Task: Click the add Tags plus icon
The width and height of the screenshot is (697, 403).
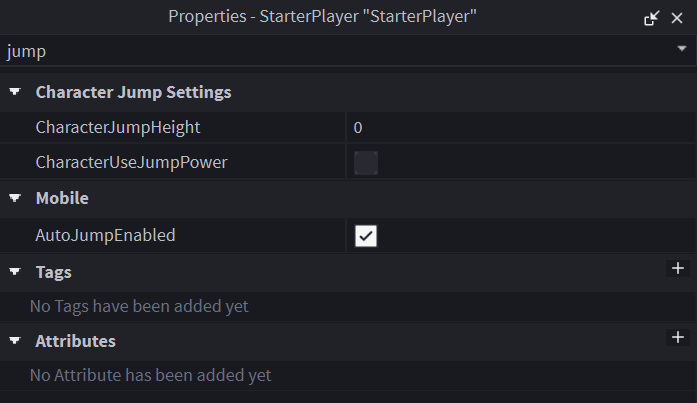Action: (678, 268)
